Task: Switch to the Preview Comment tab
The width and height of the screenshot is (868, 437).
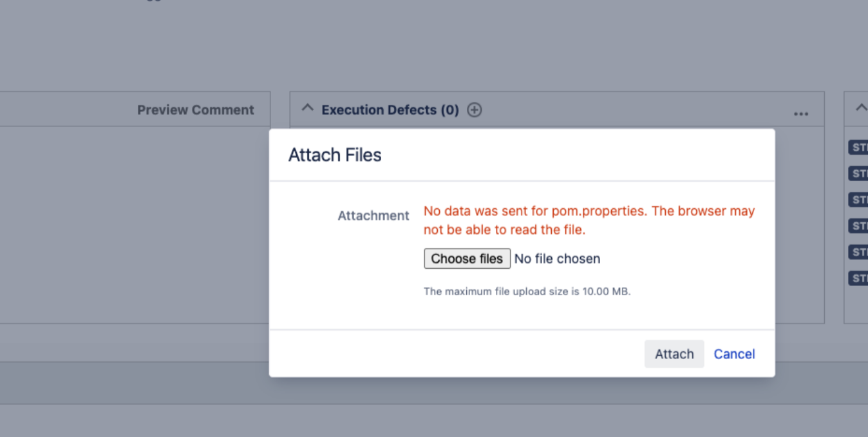Action: pyautogui.click(x=195, y=110)
